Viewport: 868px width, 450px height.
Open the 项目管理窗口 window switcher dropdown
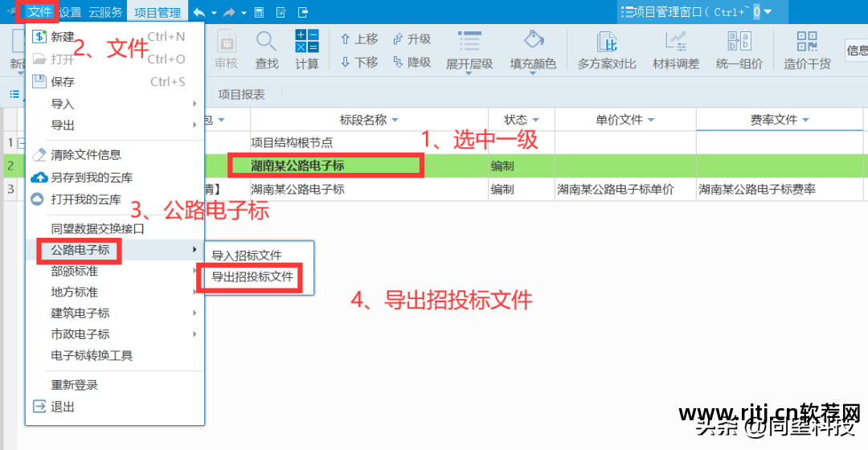tap(767, 11)
